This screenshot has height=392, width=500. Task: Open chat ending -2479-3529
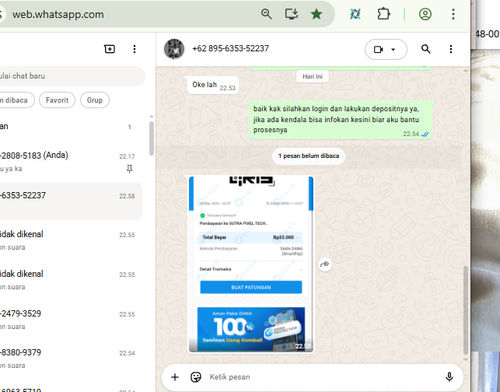point(71,320)
